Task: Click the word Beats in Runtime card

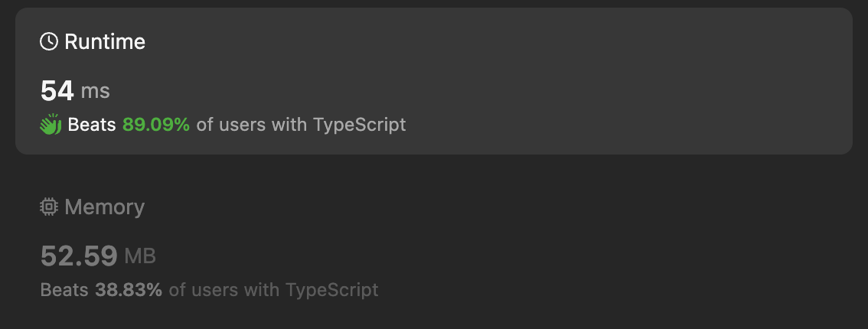Action: [x=92, y=125]
